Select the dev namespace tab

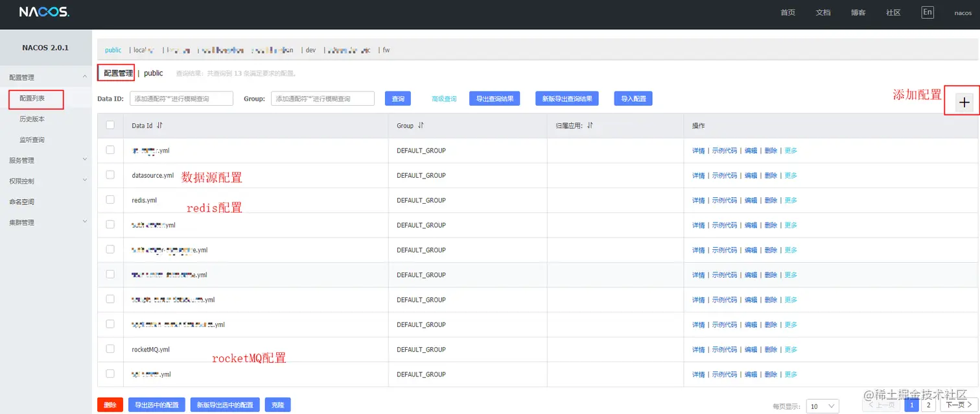click(x=310, y=50)
